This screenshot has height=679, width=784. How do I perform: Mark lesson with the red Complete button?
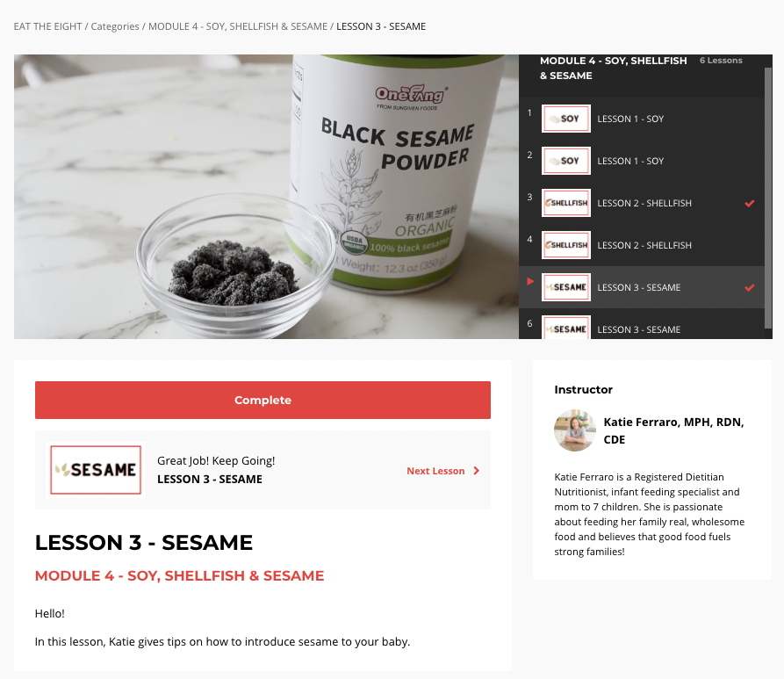tap(263, 400)
